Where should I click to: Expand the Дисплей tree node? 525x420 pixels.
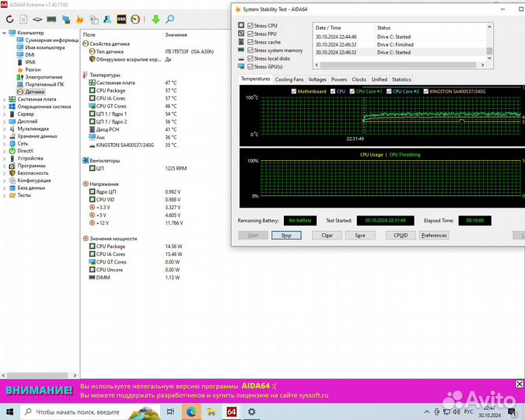pos(4,121)
